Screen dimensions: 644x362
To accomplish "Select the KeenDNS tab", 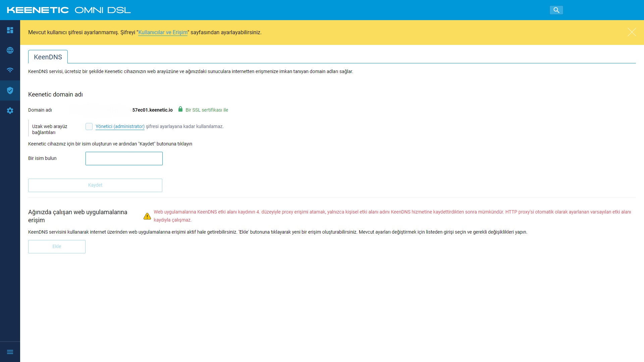I will click(48, 57).
